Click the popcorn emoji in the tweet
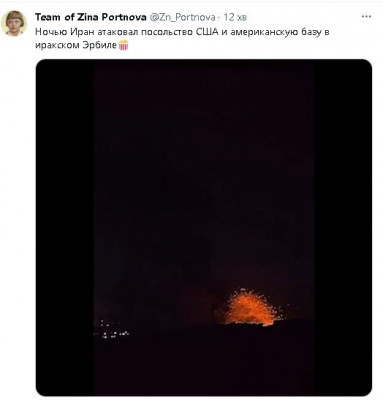Image resolution: width=383 pixels, height=400 pixels. point(124,45)
